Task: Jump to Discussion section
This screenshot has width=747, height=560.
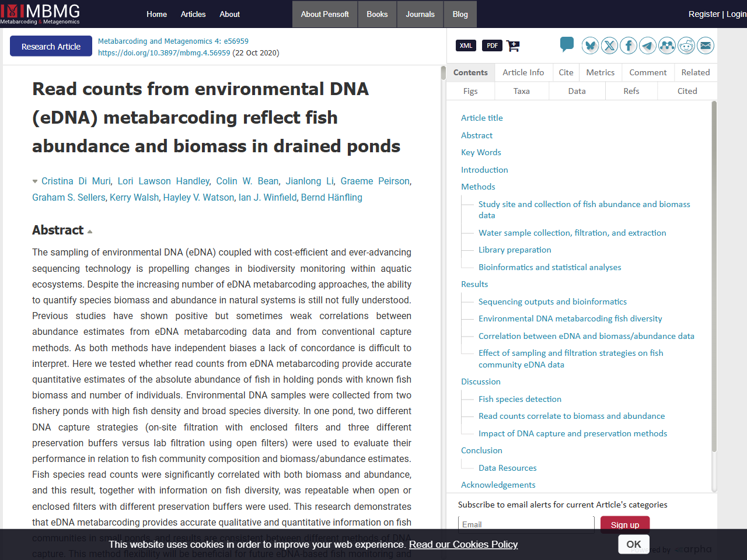Action: 481,381
